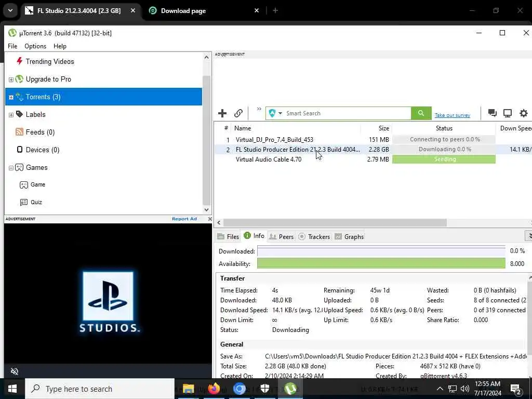Switch to the Files tab
The width and height of the screenshot is (532, 399).
pyautogui.click(x=228, y=236)
